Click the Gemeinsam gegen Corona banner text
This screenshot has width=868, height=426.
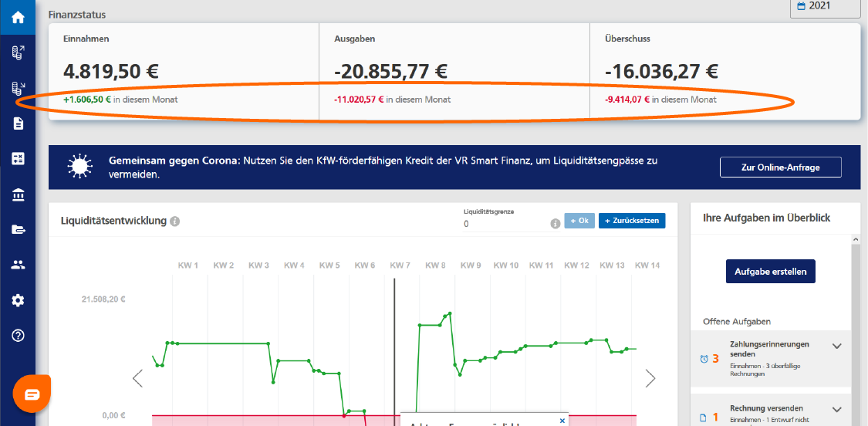coord(383,167)
